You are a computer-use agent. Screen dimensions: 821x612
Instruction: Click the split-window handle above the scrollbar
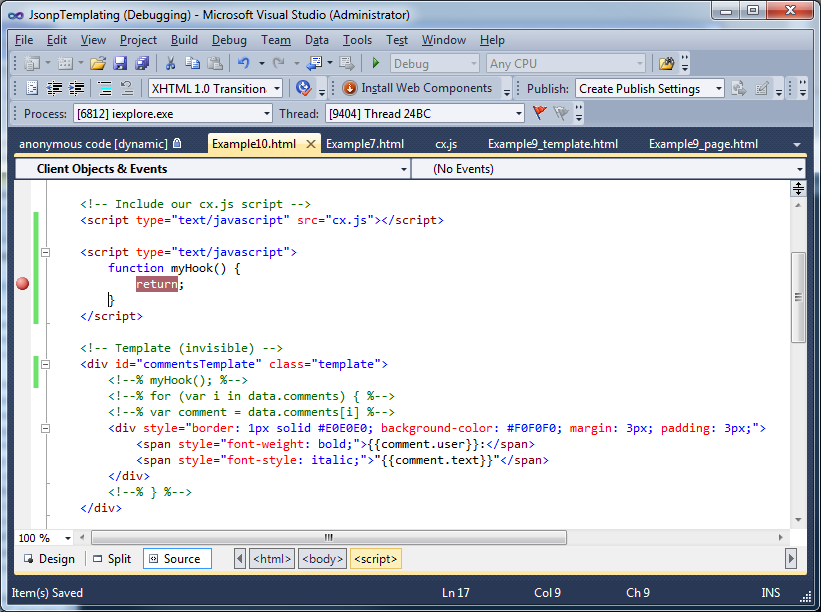point(798,188)
